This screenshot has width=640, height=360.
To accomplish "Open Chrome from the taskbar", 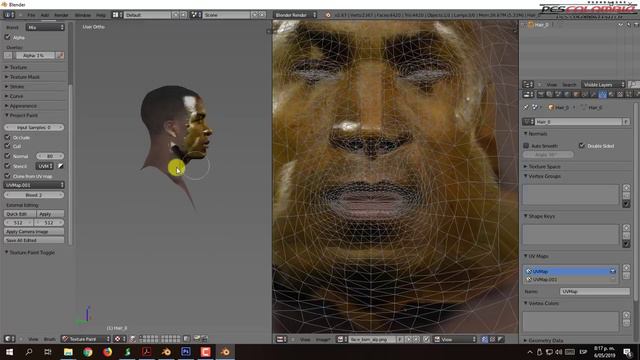I will pos(88,352).
